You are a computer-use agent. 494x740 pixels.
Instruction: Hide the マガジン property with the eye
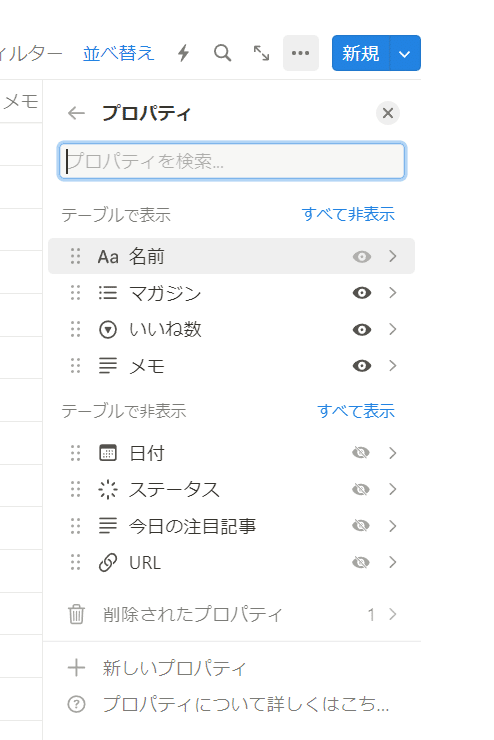(x=362, y=293)
